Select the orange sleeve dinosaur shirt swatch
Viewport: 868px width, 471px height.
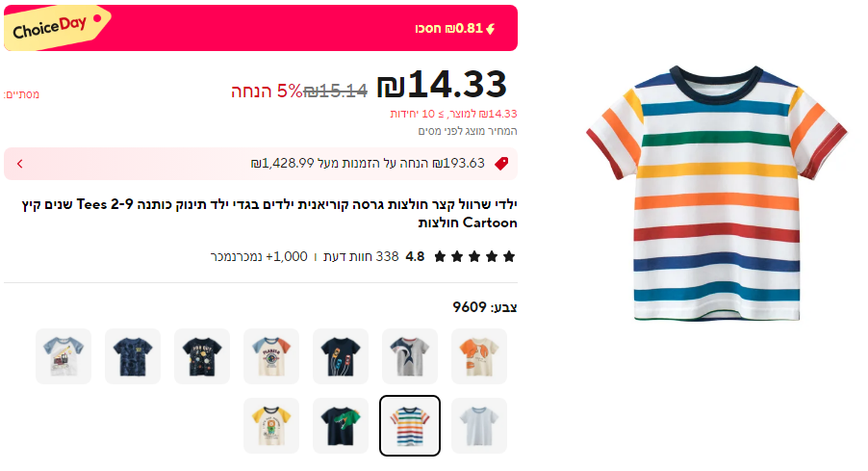[479, 356]
